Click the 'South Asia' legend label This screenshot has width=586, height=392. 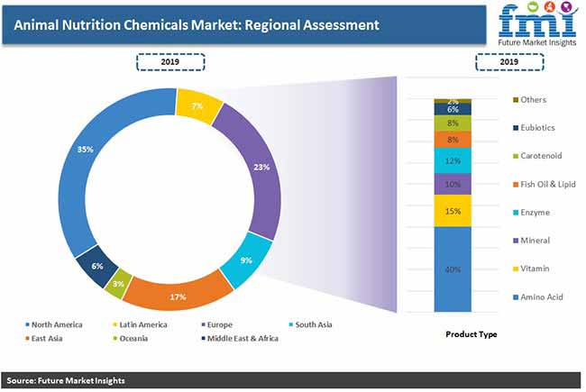pyautogui.click(x=314, y=324)
